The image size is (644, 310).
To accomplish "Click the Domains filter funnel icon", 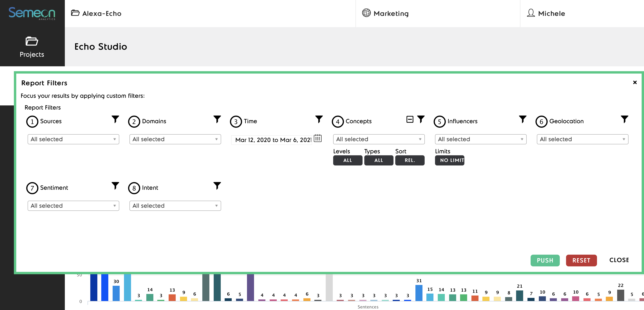I will 217,119.
